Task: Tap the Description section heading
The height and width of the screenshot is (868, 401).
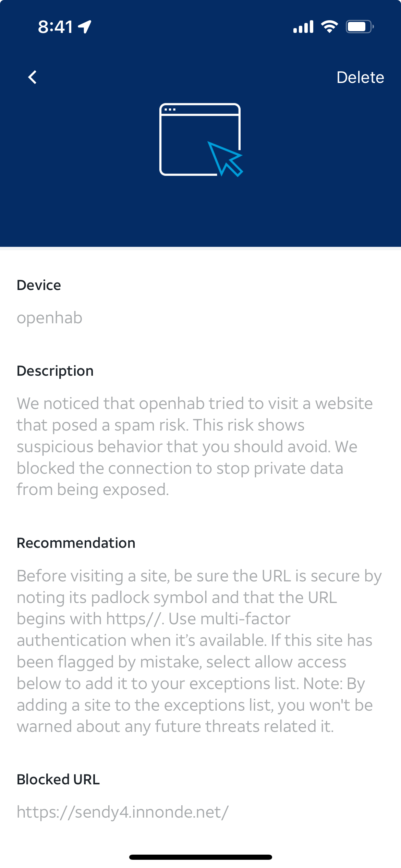Action: tap(55, 371)
